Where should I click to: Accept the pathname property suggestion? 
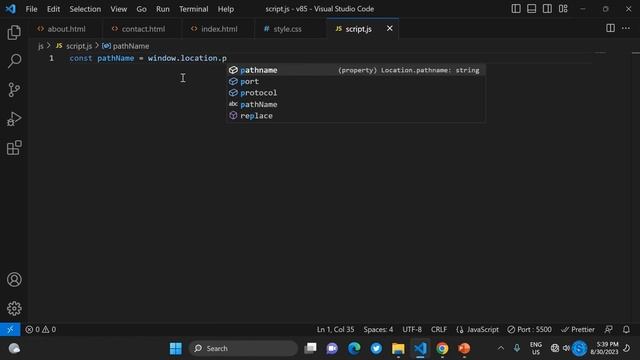[x=356, y=70]
